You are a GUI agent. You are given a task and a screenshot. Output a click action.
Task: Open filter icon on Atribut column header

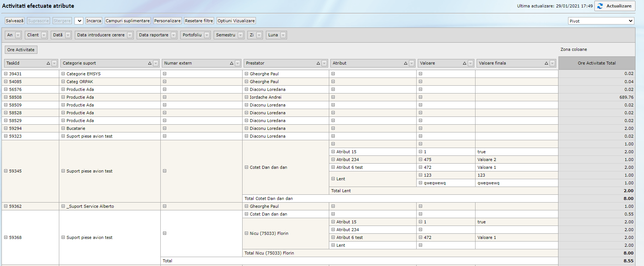411,63
